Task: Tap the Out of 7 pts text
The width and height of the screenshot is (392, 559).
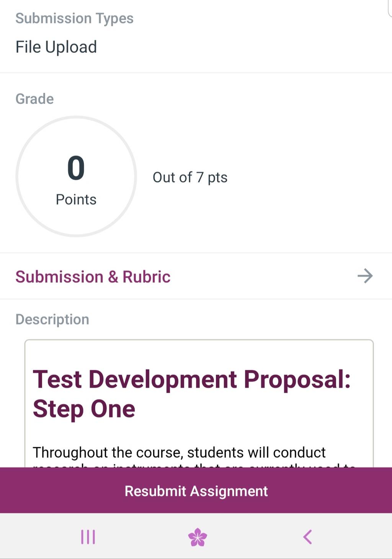Action: point(190,177)
